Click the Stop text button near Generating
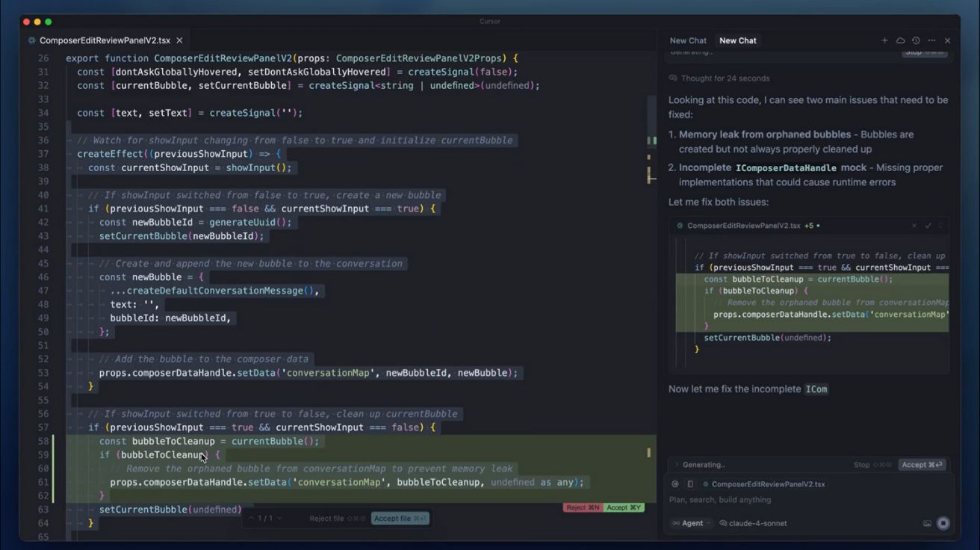 (x=871, y=465)
